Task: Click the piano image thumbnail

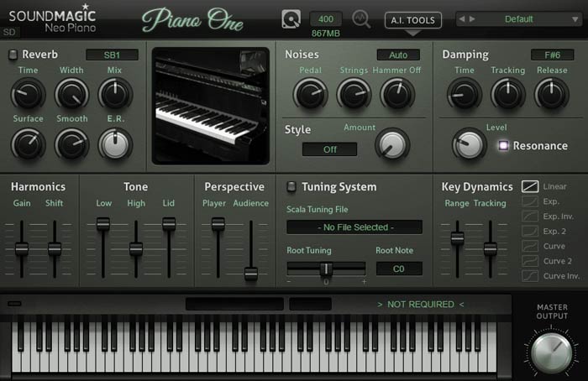Action: click(x=210, y=105)
